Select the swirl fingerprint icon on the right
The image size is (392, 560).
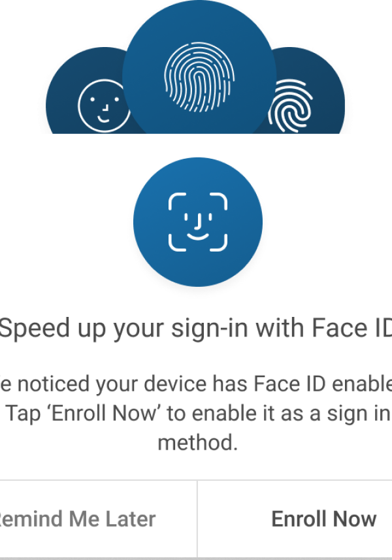(290, 106)
